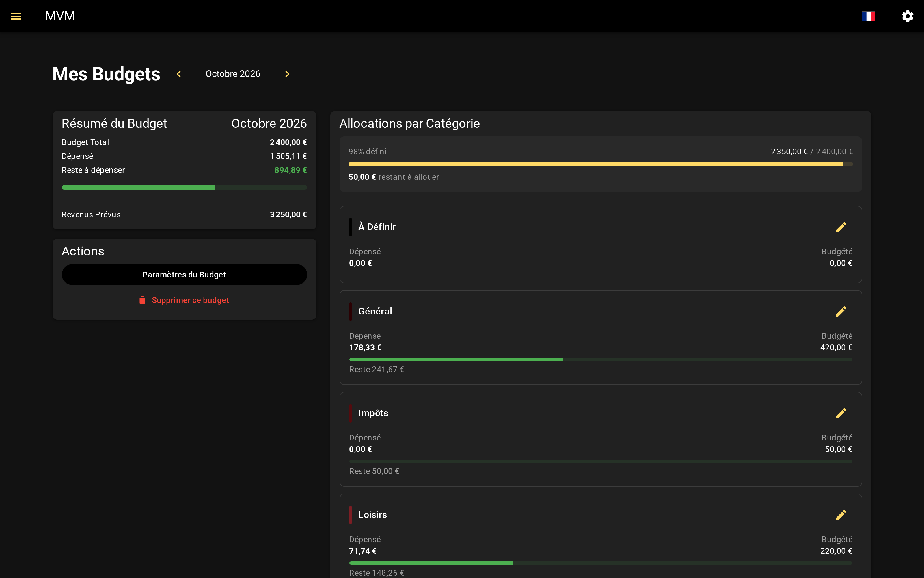This screenshot has width=924, height=578.
Task: Click Loisirs spent amount 71,74 €
Action: (363, 551)
